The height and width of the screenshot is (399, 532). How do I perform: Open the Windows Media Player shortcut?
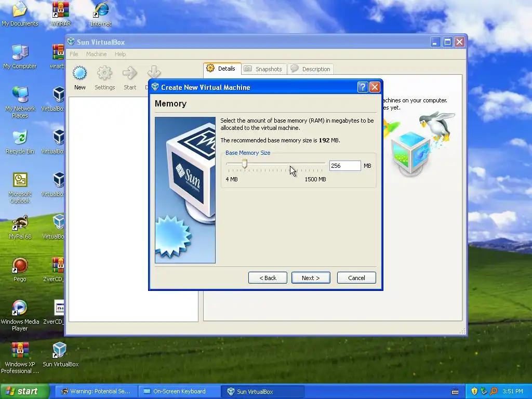tap(20, 315)
